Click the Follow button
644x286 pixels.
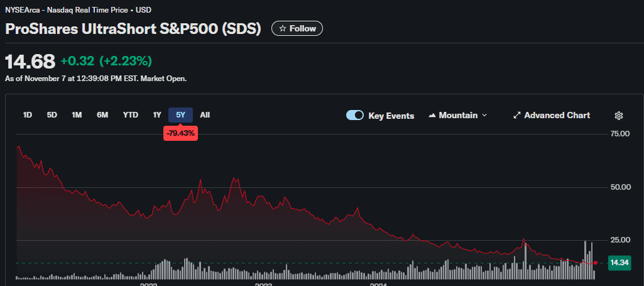click(297, 29)
